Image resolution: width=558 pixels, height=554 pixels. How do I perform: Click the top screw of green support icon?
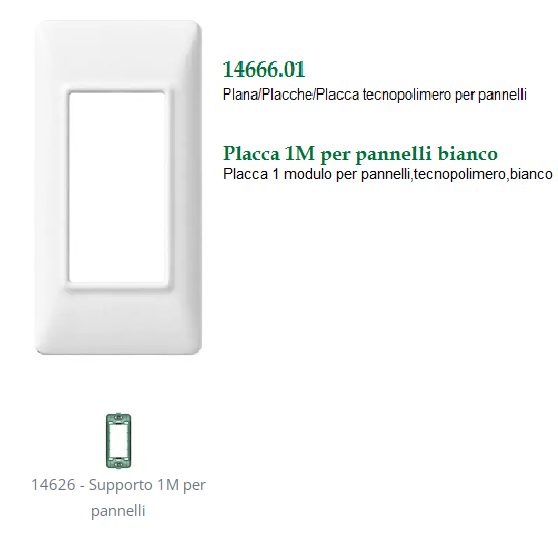(119, 417)
